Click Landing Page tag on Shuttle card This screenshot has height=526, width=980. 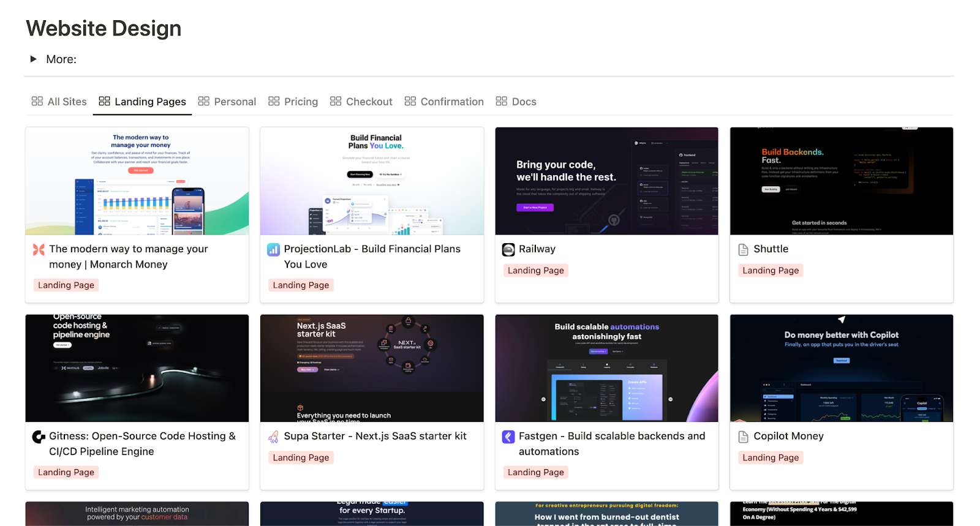point(771,271)
